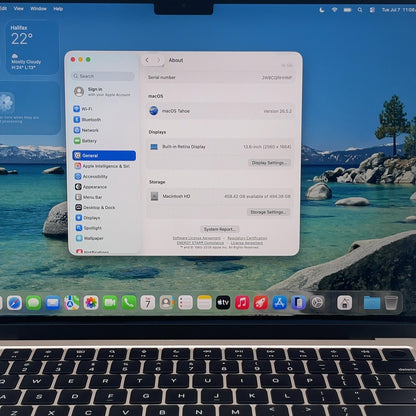Viewport: 416px width, 416px height.
Task: Select Displays in the sidebar
Action: click(104, 218)
